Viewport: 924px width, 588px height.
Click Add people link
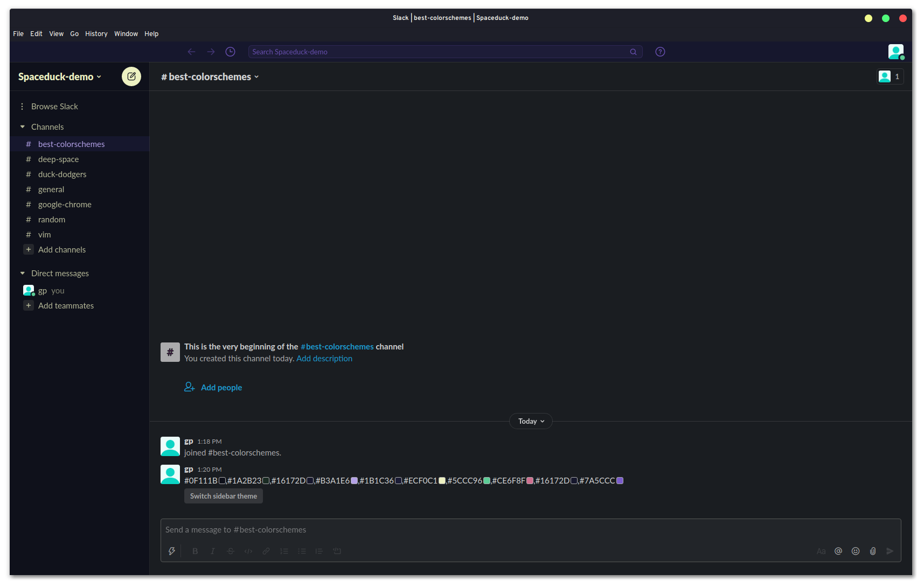221,387
